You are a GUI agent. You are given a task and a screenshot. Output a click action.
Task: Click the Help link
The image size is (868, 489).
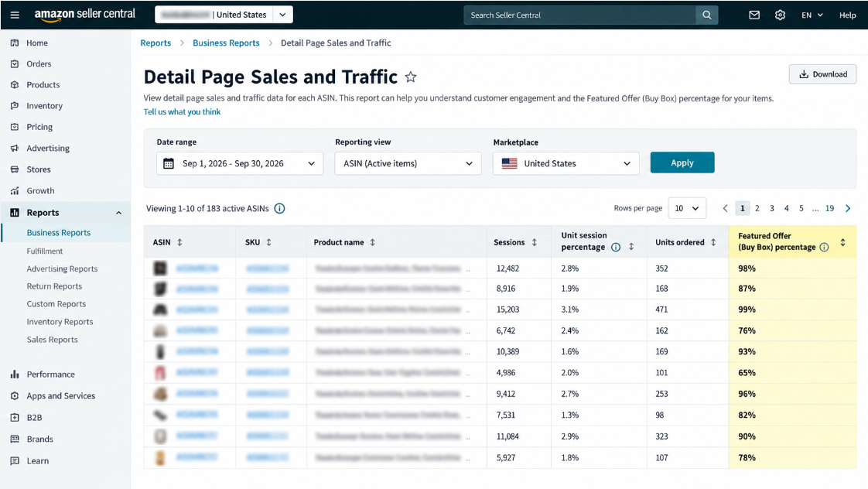pos(847,15)
